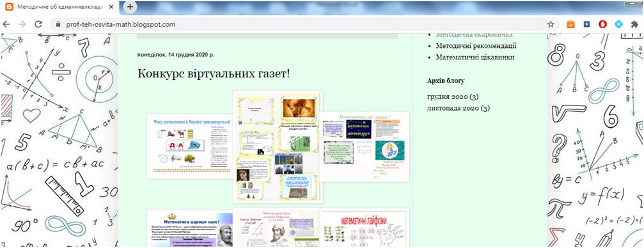Screen dimensions: 644x248
Task: Focus the address bar with prof-teh-osvita-math.blogspot.com
Action: point(304,25)
